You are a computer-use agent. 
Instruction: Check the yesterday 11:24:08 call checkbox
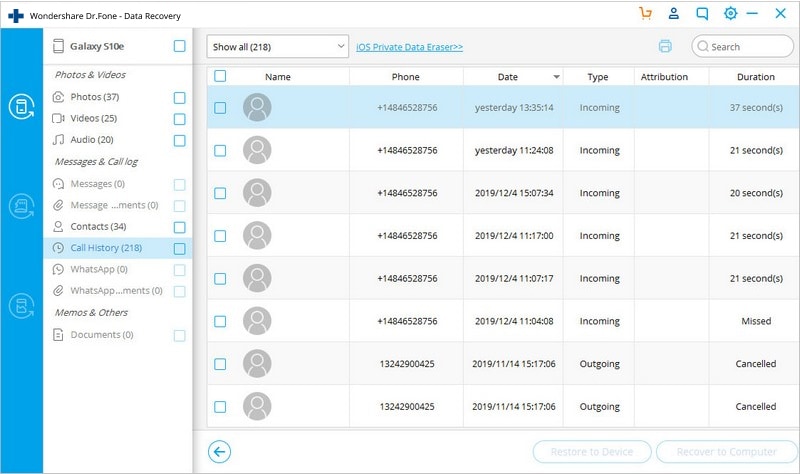[x=220, y=151]
